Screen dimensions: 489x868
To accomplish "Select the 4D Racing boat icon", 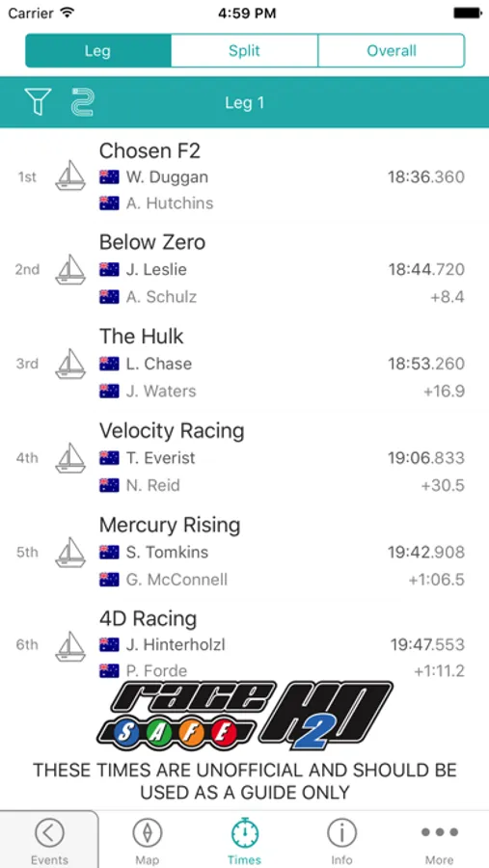I will pyautogui.click(x=70, y=646).
